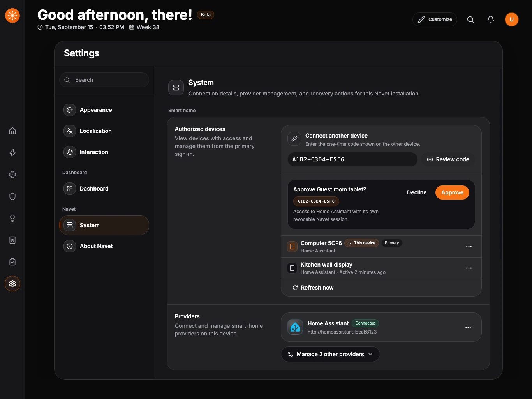The height and width of the screenshot is (399, 532).
Task: Open the clipboard checklist icon
Action: tap(12, 262)
